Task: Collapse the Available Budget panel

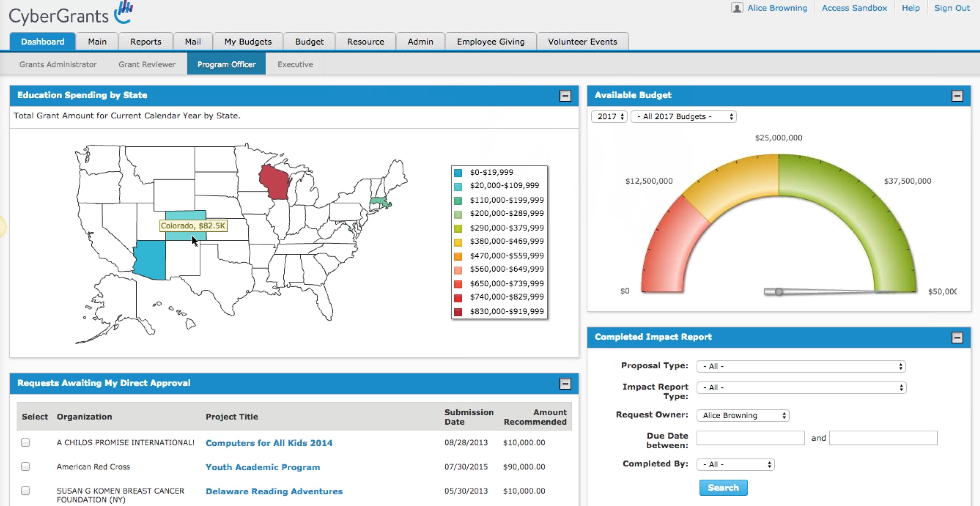Action: [957, 96]
